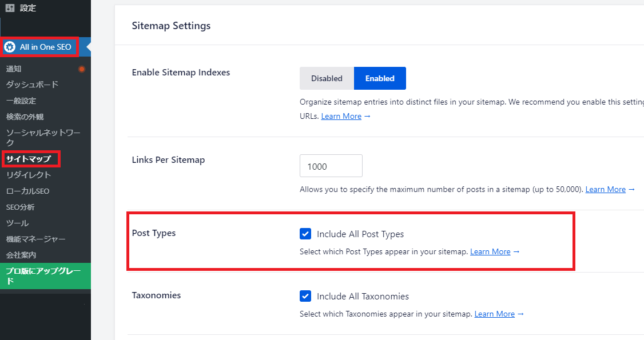Navigate to ローカルSEO page
644x340 pixels.
[28, 191]
